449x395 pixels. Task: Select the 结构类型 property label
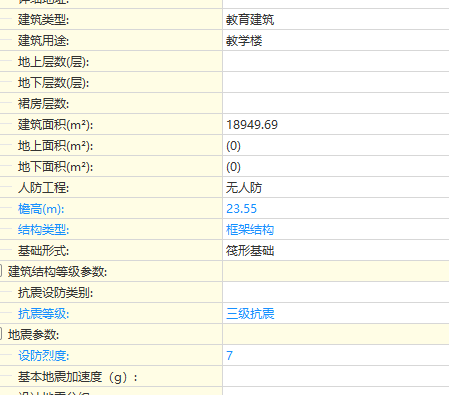coord(43,230)
